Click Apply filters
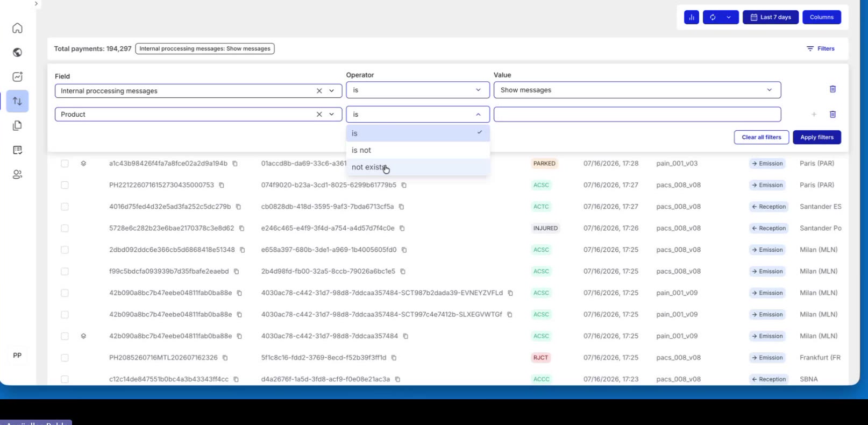The image size is (868, 425). (x=816, y=137)
